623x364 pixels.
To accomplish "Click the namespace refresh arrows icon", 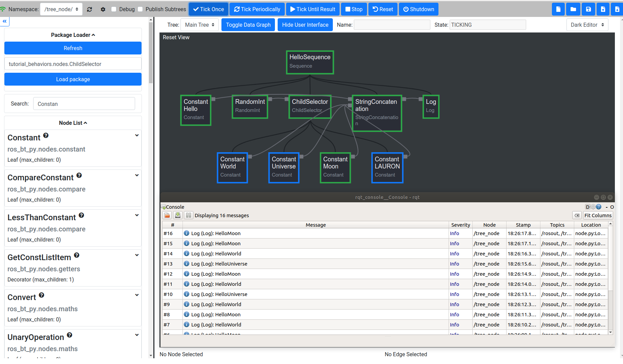I will 89,9.
